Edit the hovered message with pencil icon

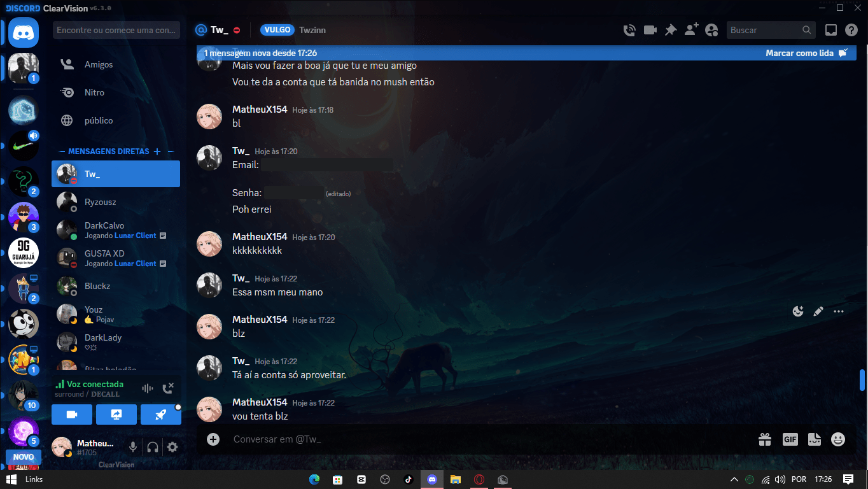coord(818,311)
